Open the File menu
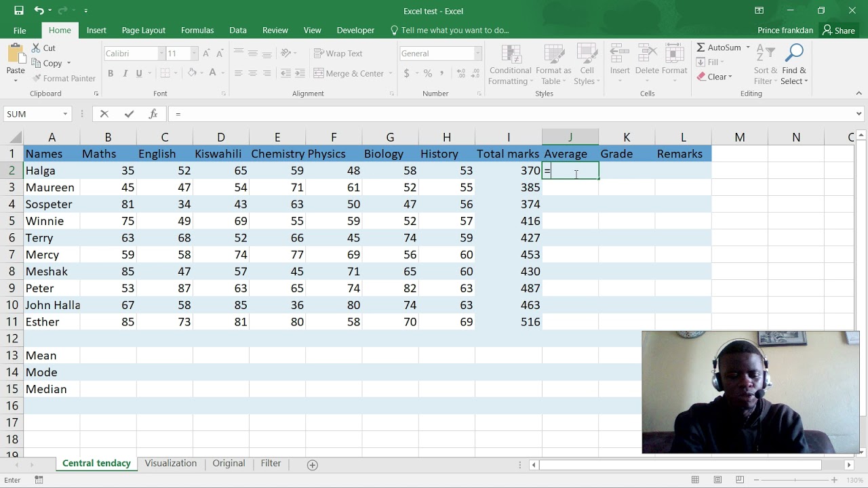The width and height of the screenshot is (868, 488). (x=20, y=30)
